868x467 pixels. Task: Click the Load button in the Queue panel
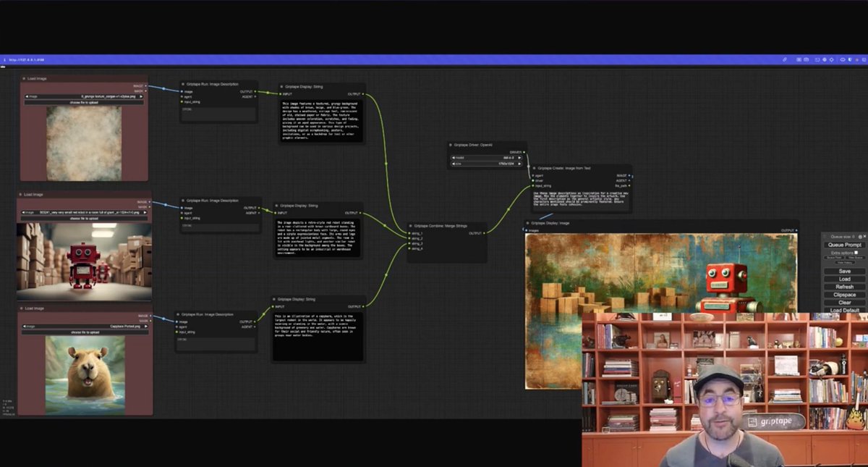[844, 279]
